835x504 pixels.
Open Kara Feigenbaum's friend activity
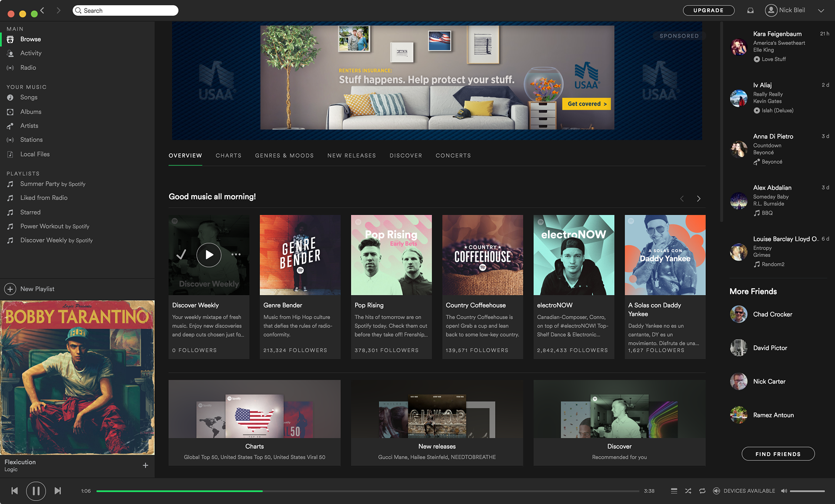pyautogui.click(x=779, y=47)
